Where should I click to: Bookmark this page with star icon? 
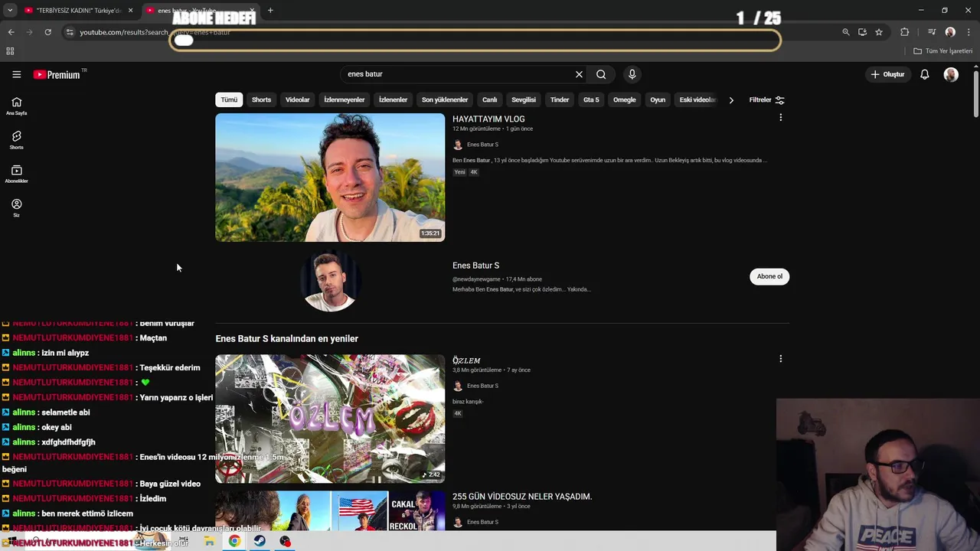tap(879, 32)
